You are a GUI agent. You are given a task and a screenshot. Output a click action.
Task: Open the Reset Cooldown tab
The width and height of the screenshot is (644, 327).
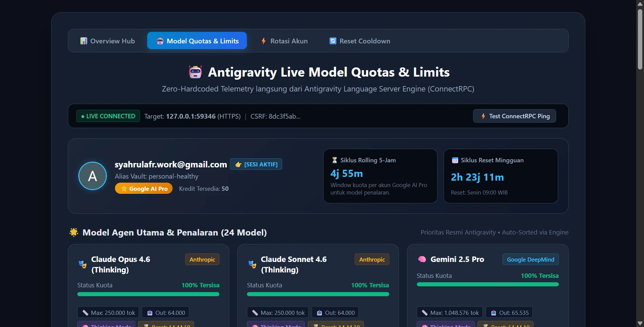[x=359, y=41]
